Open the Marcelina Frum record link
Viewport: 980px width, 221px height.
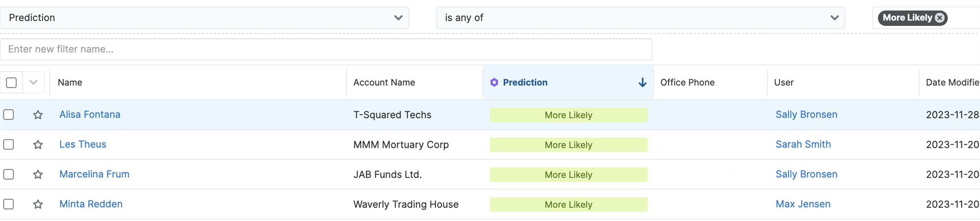click(94, 174)
